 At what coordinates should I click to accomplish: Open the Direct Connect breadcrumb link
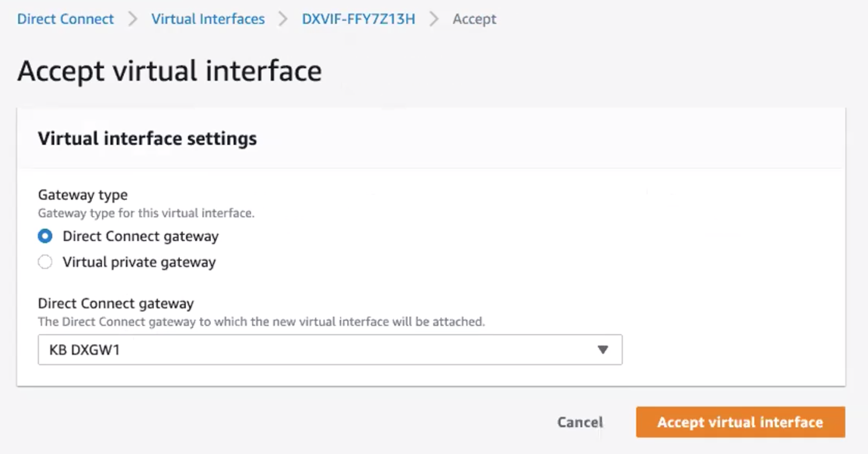click(x=65, y=19)
